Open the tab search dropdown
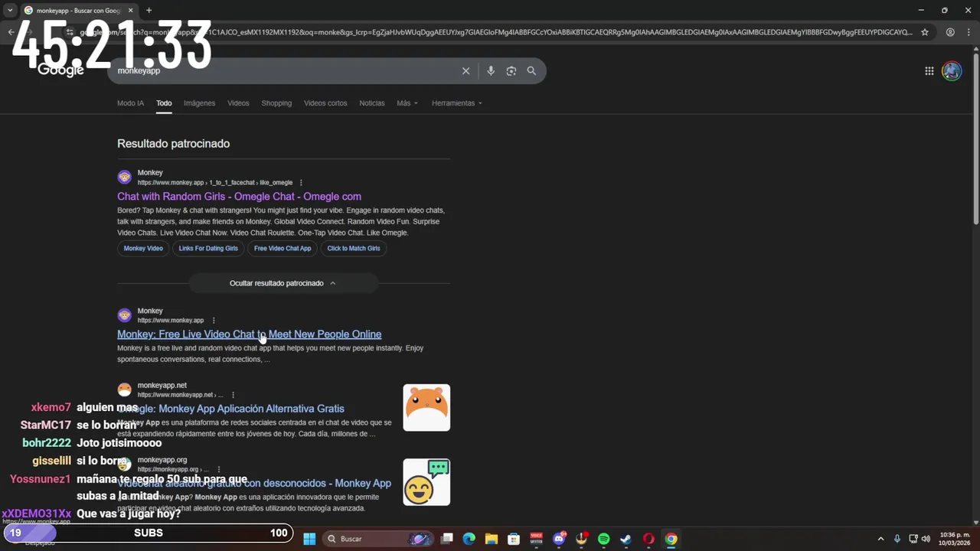This screenshot has height=551, width=980. [x=10, y=11]
